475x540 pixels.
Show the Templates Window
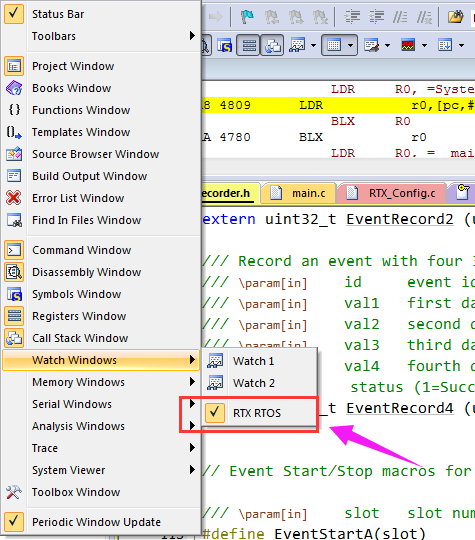[x=101, y=132]
